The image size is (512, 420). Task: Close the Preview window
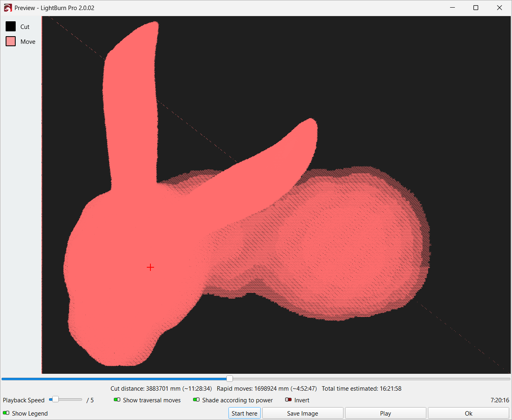(x=500, y=8)
